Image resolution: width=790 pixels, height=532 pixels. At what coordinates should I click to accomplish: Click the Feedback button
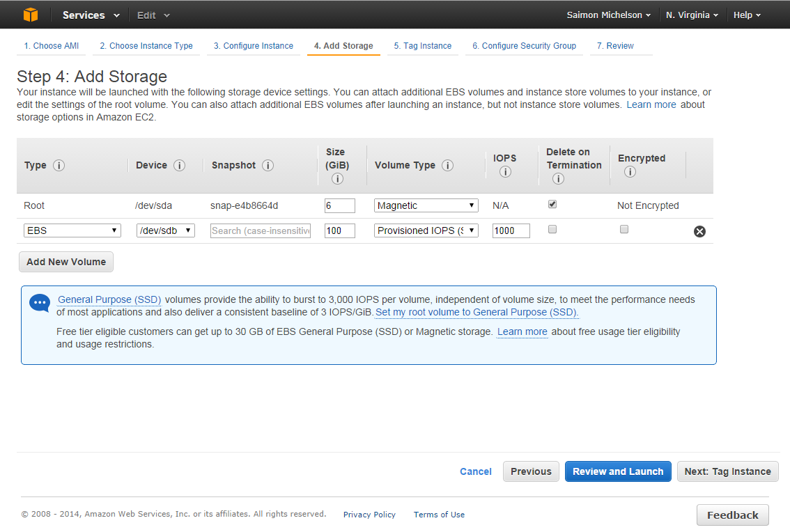(x=733, y=515)
